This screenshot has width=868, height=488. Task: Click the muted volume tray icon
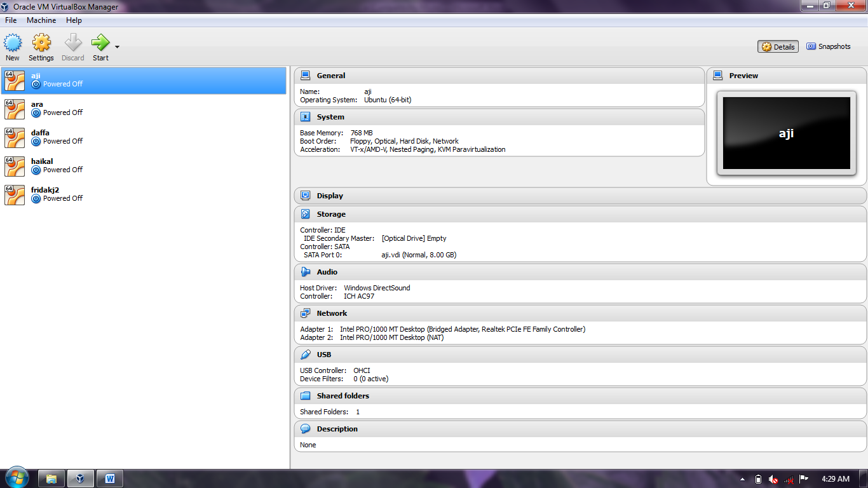click(773, 479)
